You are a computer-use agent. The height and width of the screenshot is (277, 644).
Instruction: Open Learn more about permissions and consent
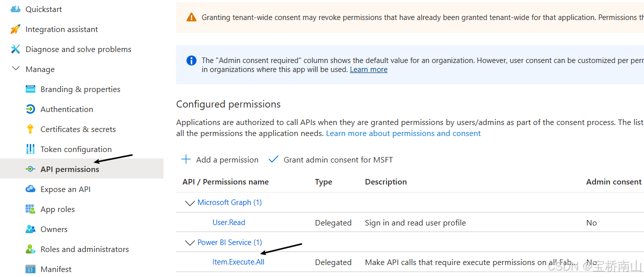(403, 133)
